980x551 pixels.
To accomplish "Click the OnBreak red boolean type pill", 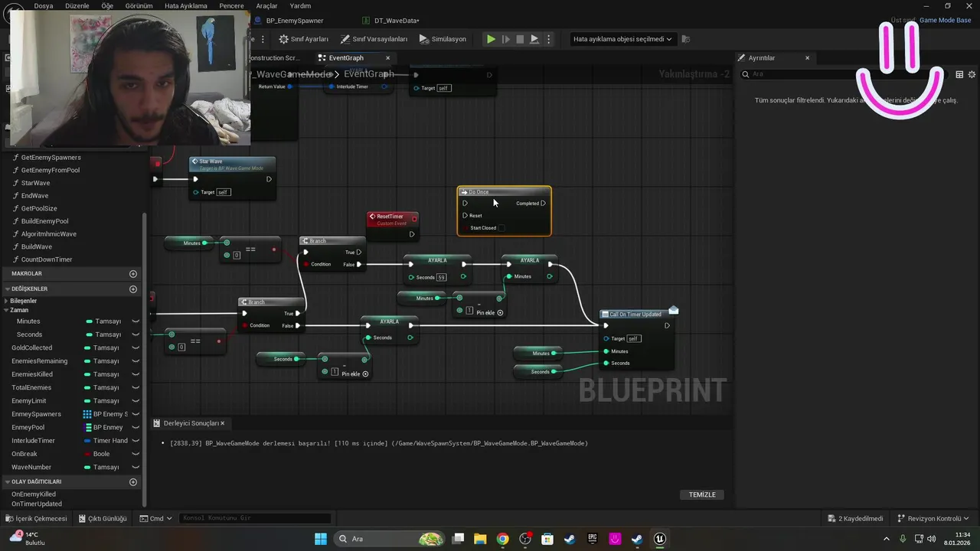I will pos(88,454).
